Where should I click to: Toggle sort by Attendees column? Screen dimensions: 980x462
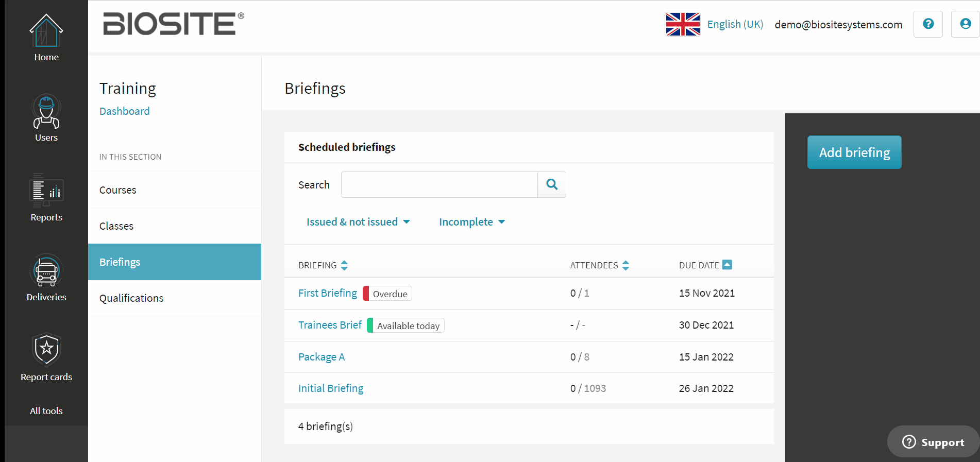[x=626, y=265]
